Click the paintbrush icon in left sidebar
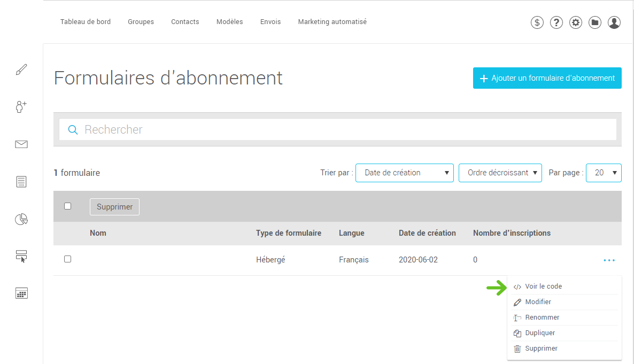This screenshot has height=364, width=634. pos(21,69)
